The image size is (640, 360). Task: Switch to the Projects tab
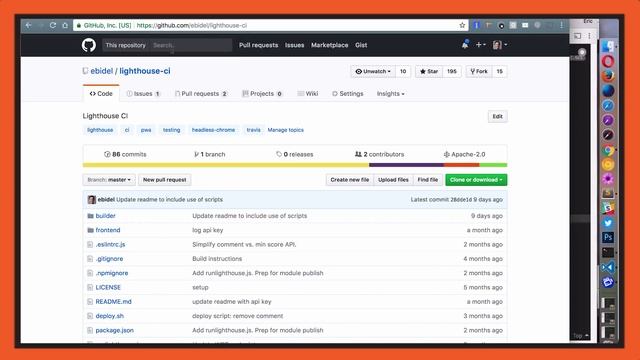tap(262, 94)
